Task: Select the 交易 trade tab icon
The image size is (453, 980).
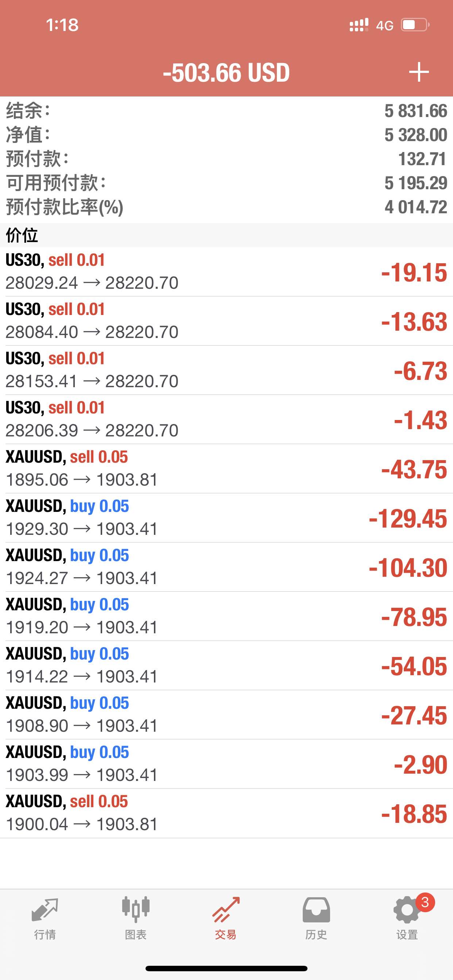Action: click(226, 910)
